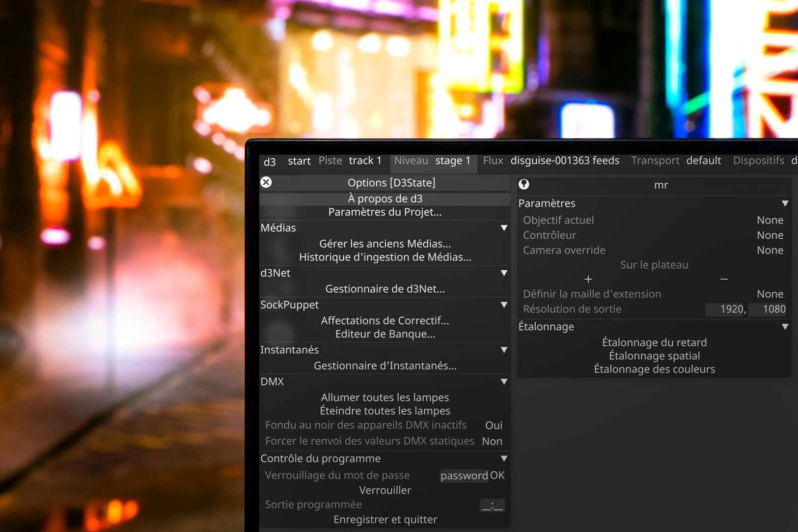This screenshot has height=532, width=798.
Task: Set Objectif actuel None value
Action: pos(770,220)
